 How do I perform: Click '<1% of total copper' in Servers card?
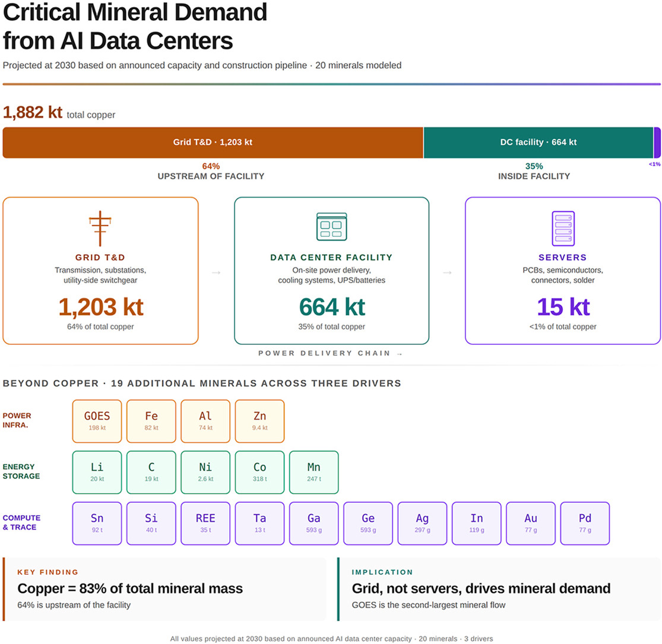tap(563, 326)
